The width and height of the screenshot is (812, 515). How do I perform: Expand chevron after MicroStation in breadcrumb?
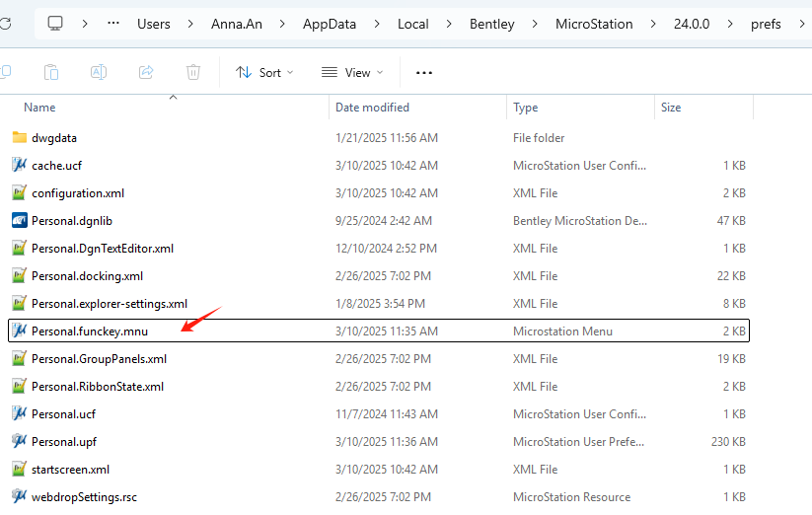pyautogui.click(x=653, y=24)
